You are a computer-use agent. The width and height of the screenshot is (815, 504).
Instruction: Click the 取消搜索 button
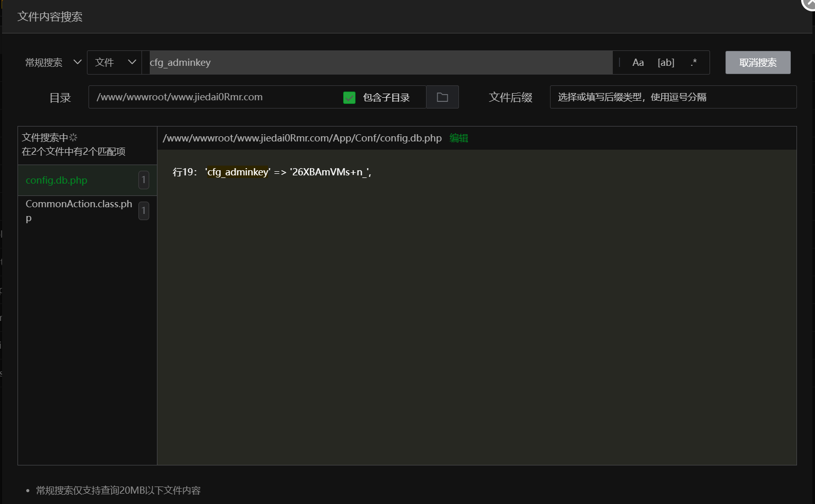click(757, 63)
